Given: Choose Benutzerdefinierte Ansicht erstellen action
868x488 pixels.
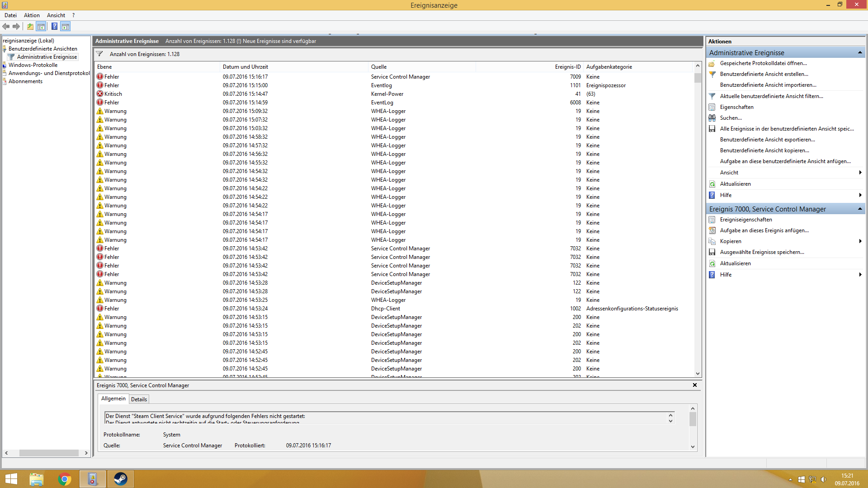Looking at the screenshot, I should point(764,74).
